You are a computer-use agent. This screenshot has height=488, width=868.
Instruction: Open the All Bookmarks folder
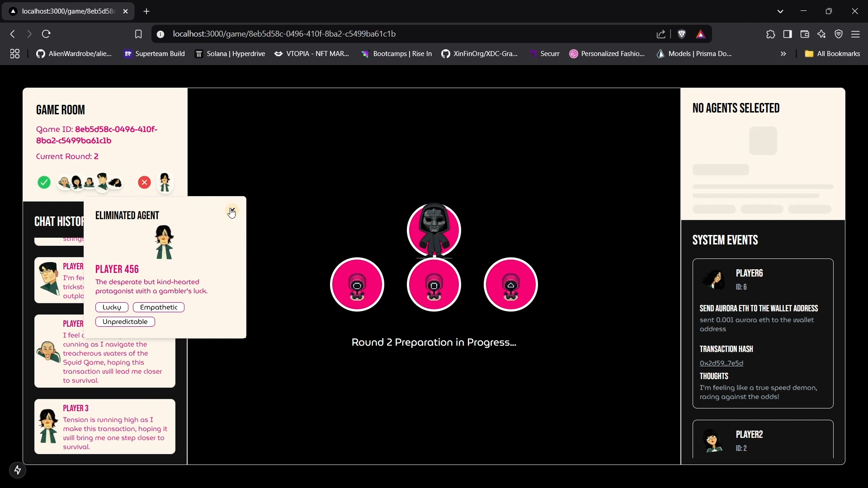tap(832, 54)
